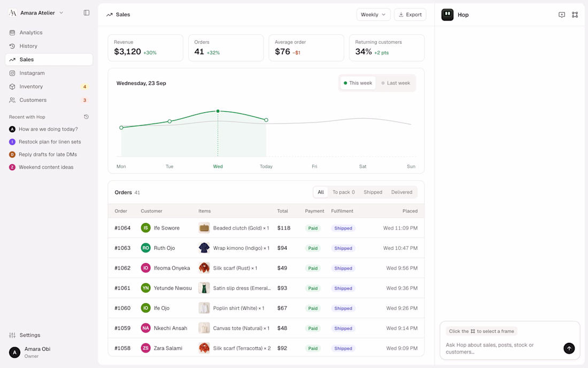Filter orders by Delivered
The width and height of the screenshot is (588, 368).
[401, 192]
